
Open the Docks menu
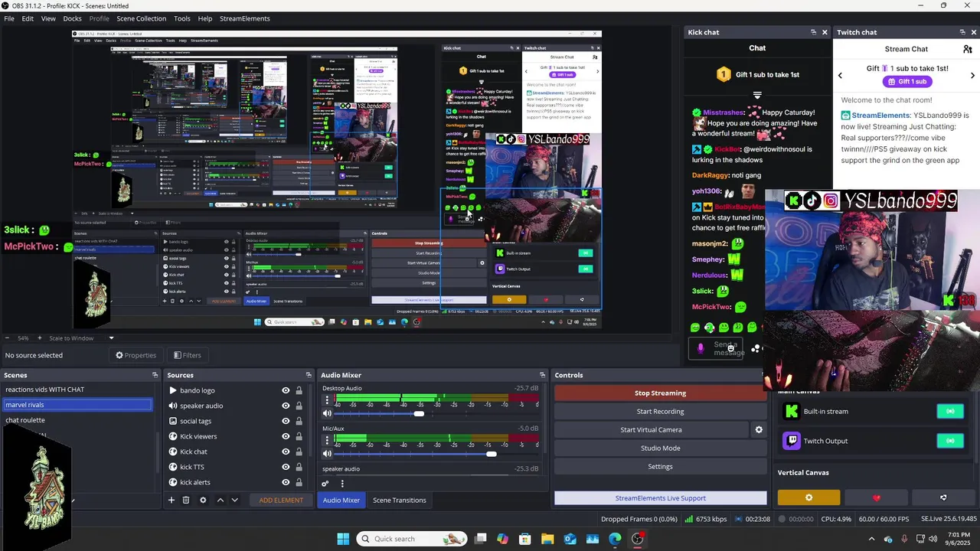pos(72,18)
